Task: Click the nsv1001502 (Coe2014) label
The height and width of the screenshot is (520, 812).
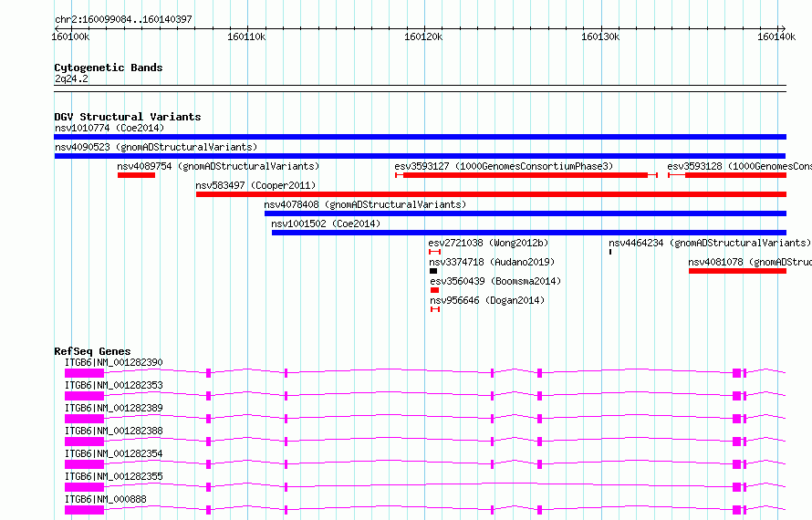Action: pos(326,224)
